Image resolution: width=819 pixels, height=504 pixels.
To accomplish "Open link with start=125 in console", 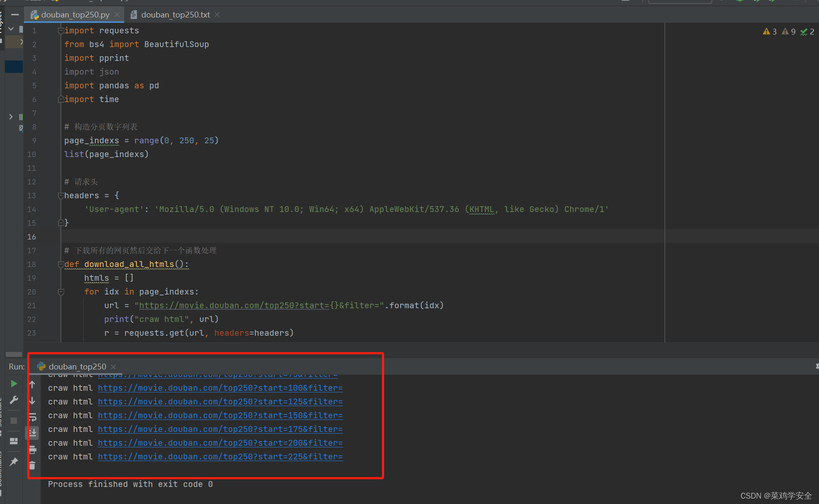I will pos(220,402).
